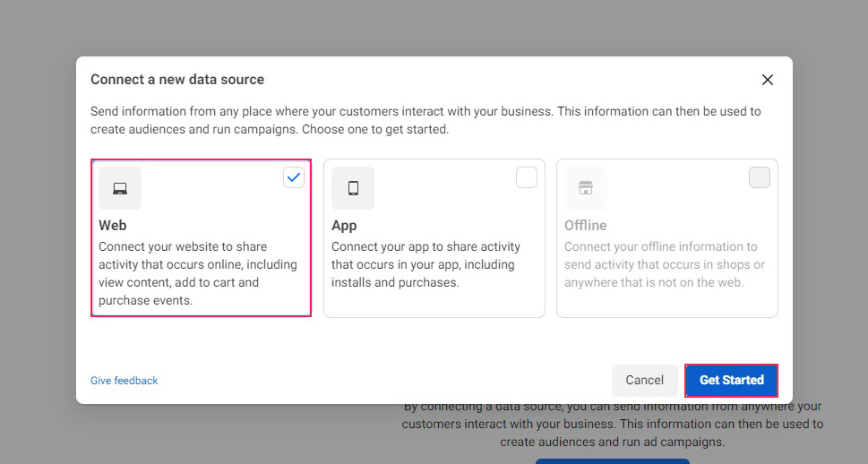Cancel the data source connection
The height and width of the screenshot is (464, 868).
coord(644,381)
